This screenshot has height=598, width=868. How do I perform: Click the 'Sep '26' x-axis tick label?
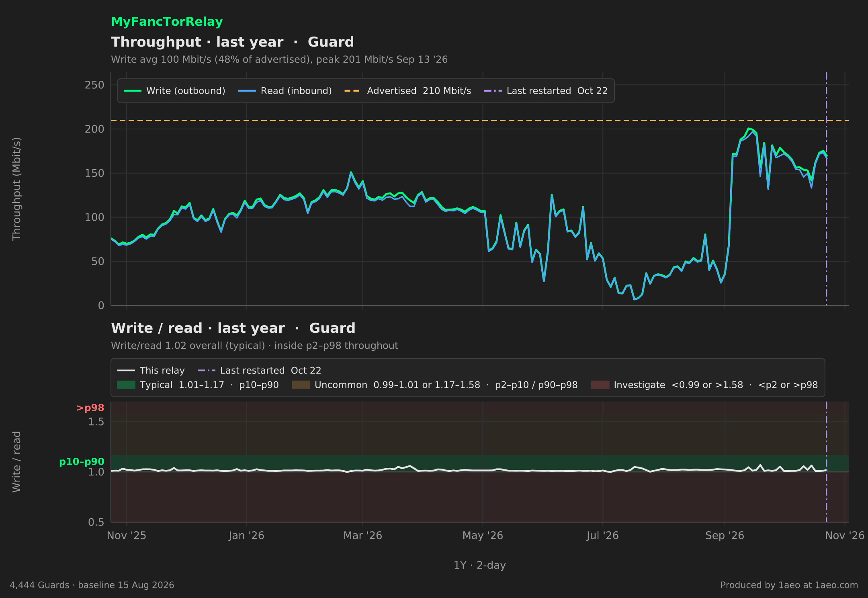725,536
